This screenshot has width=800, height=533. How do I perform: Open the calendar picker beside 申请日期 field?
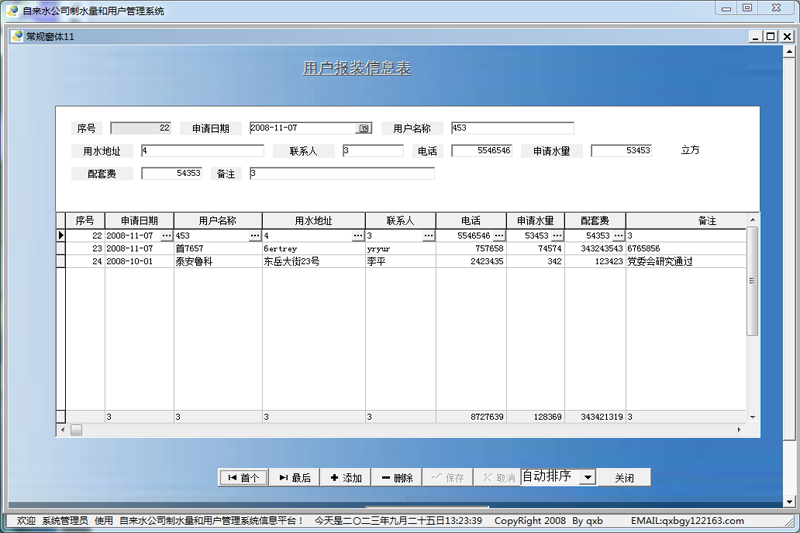(364, 128)
